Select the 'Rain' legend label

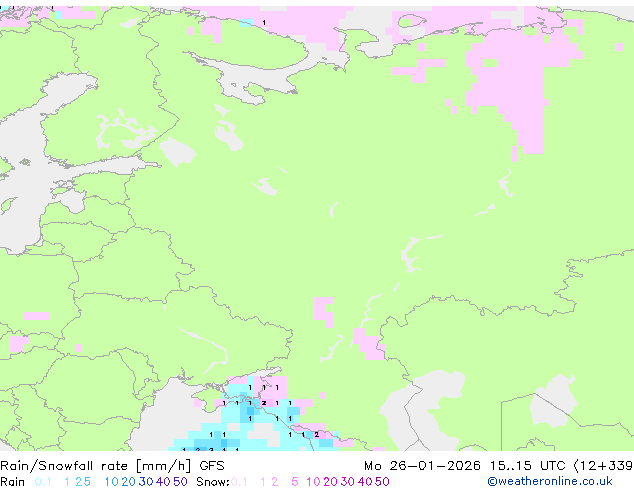click(x=13, y=482)
